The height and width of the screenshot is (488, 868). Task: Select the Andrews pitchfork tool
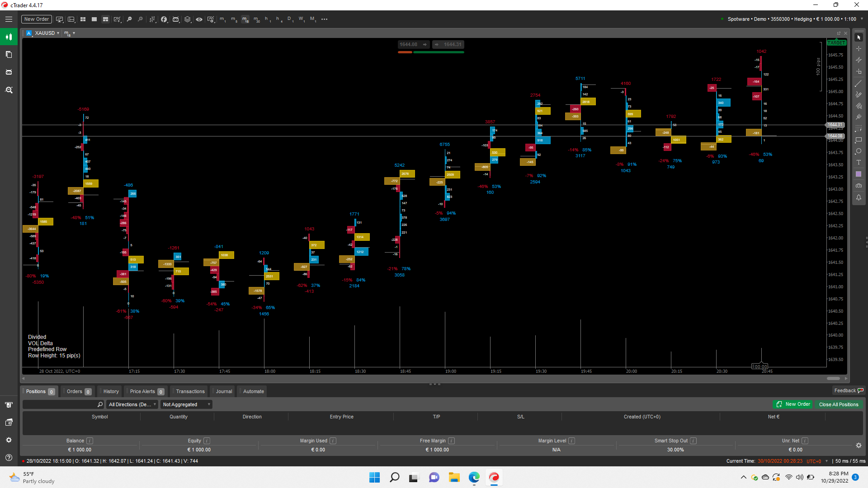coord(858,117)
